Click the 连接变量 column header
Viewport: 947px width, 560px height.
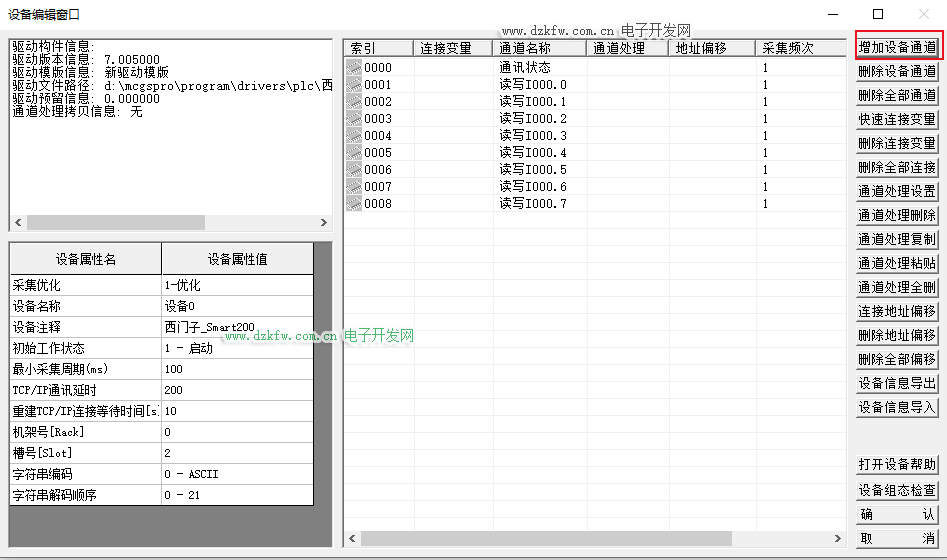click(x=453, y=48)
